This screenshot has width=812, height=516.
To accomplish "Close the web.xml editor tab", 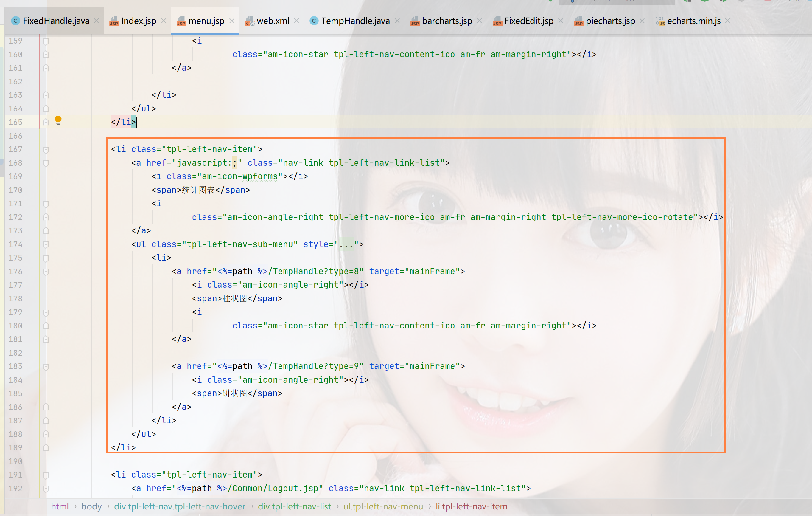I will pos(296,21).
